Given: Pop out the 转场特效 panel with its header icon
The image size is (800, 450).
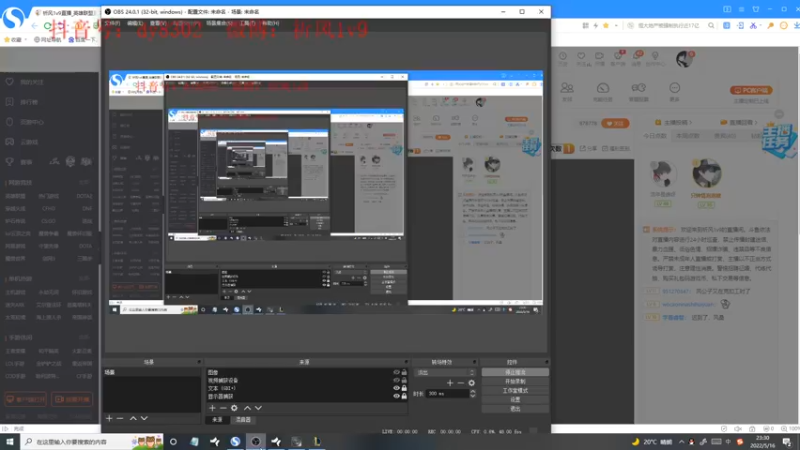Looking at the screenshot, I should (x=474, y=362).
